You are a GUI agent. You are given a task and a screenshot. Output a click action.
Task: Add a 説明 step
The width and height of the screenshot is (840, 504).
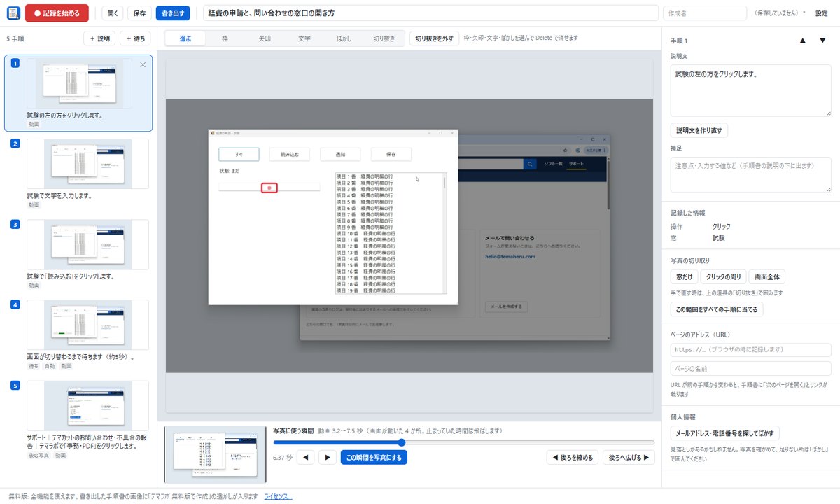(x=99, y=39)
